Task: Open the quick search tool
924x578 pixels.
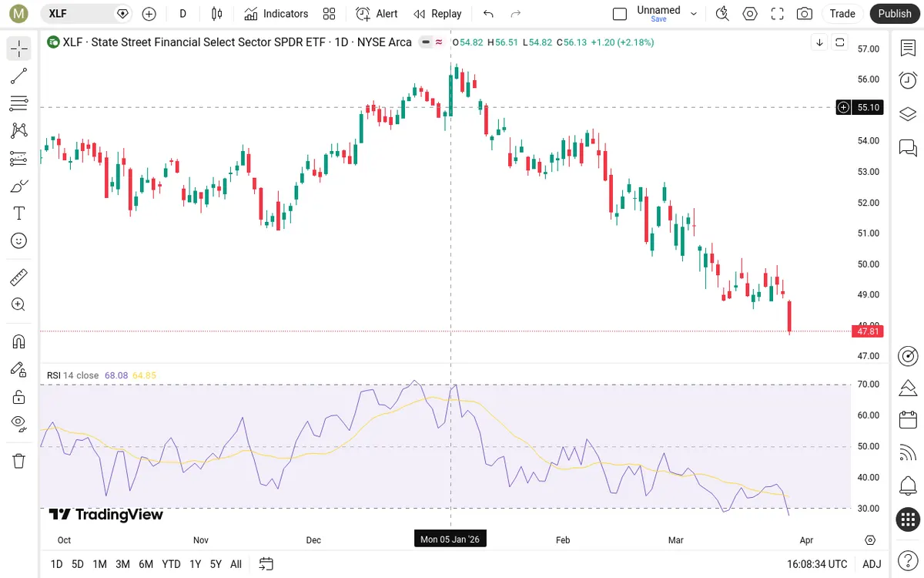Action: click(722, 13)
